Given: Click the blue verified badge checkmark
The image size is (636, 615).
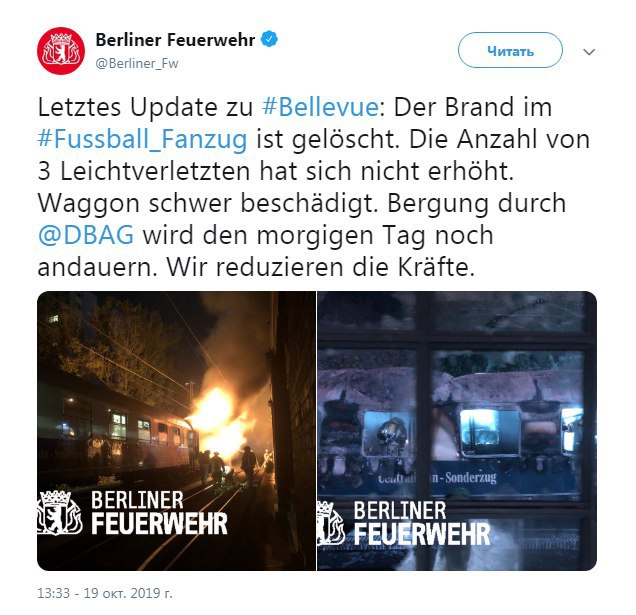Looking at the screenshot, I should point(269,40).
